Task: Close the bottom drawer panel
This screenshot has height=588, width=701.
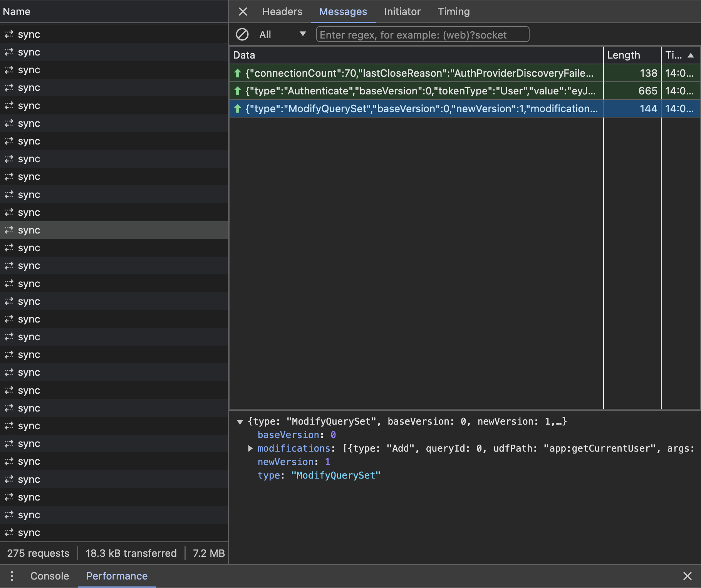Action: tap(688, 576)
